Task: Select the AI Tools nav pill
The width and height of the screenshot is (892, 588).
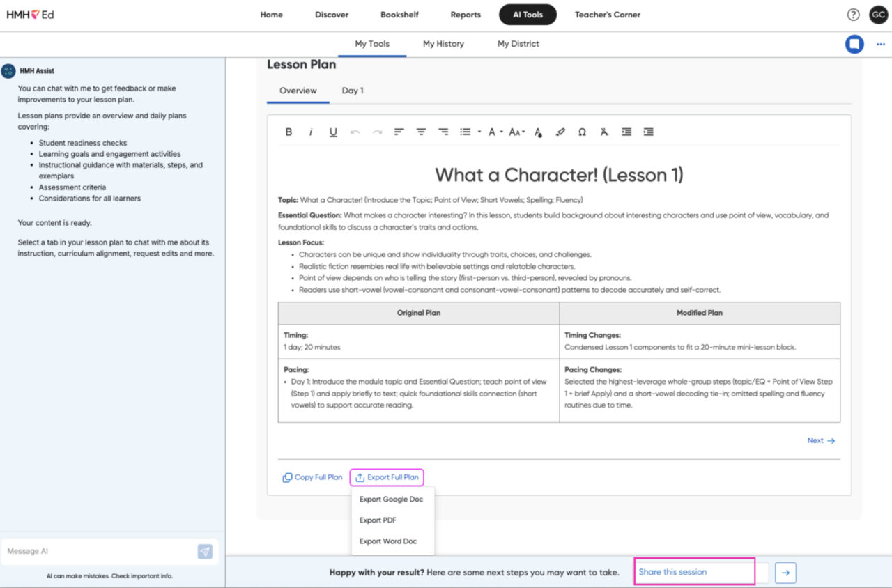Action: (528, 15)
